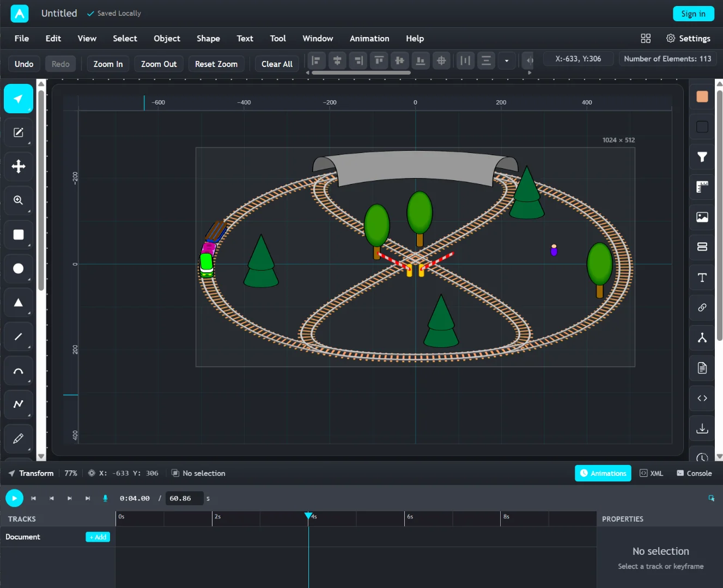Click the Export download icon
723x588 pixels.
702,428
